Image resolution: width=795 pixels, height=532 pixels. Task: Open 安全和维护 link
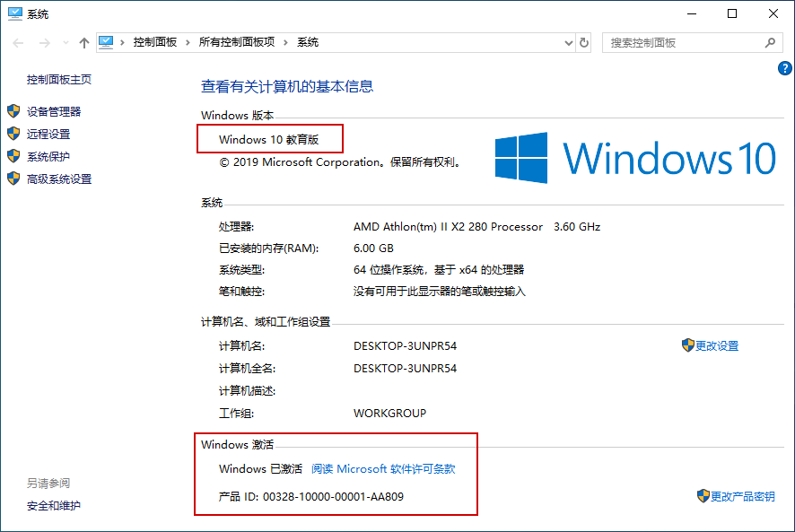point(53,506)
